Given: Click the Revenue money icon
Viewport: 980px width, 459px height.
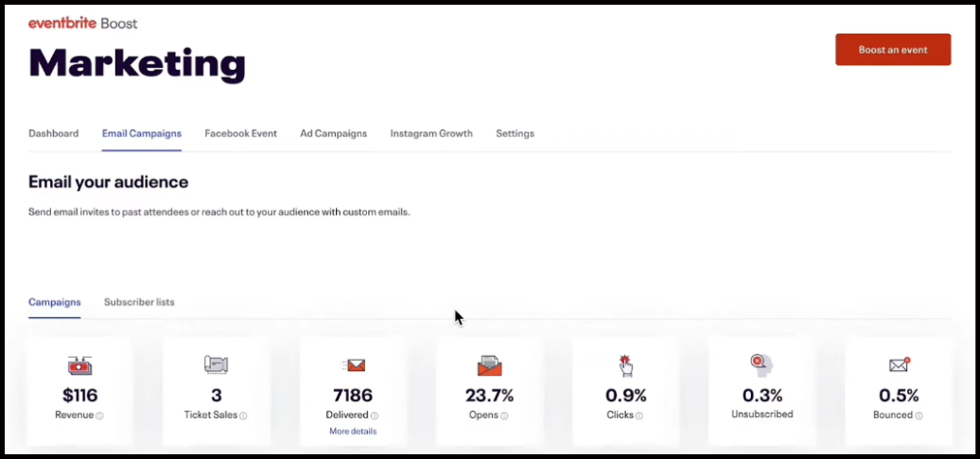Looking at the screenshot, I should [x=80, y=365].
